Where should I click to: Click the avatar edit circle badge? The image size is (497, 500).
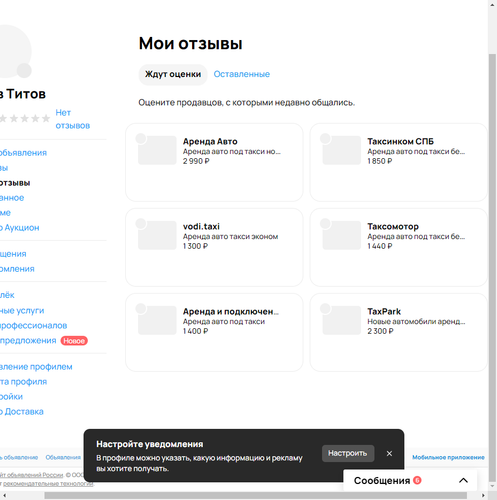24,70
